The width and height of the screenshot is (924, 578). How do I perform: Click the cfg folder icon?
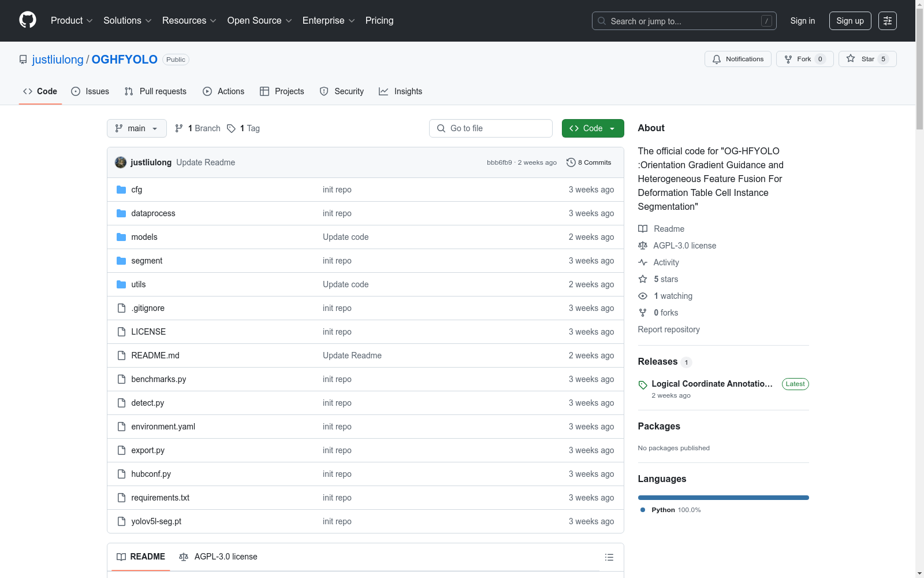pyautogui.click(x=121, y=190)
